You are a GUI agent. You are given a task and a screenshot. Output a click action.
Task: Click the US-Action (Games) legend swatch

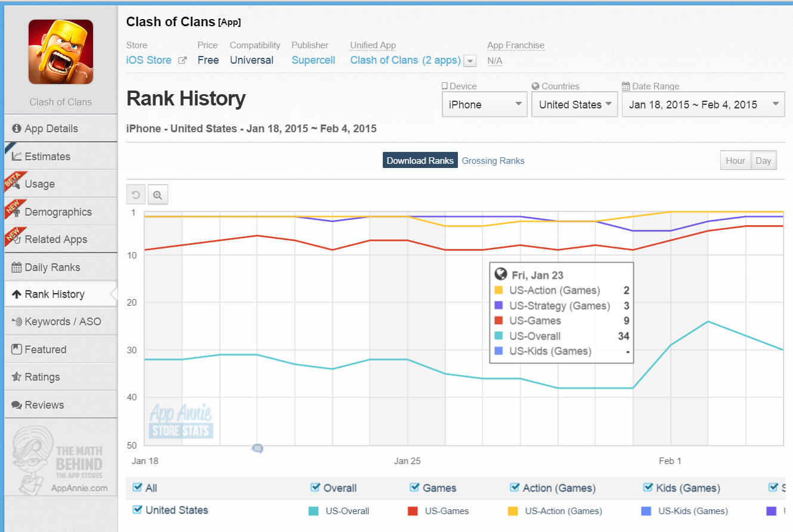pos(513,511)
